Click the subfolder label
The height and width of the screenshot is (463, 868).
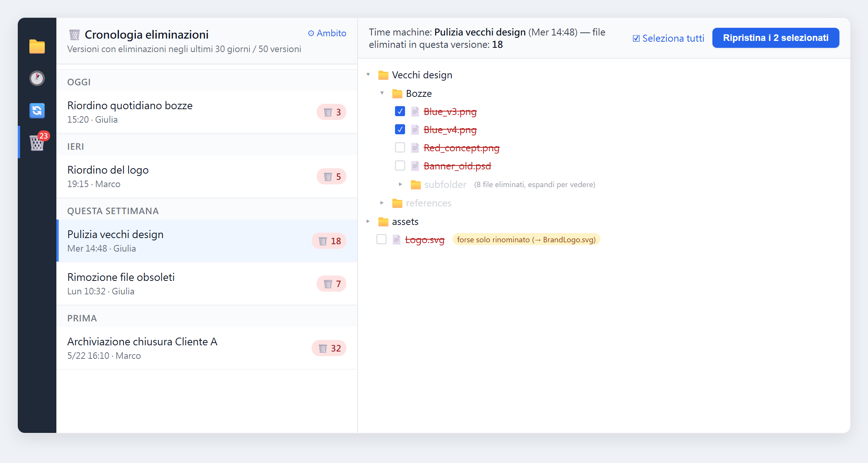coord(445,185)
